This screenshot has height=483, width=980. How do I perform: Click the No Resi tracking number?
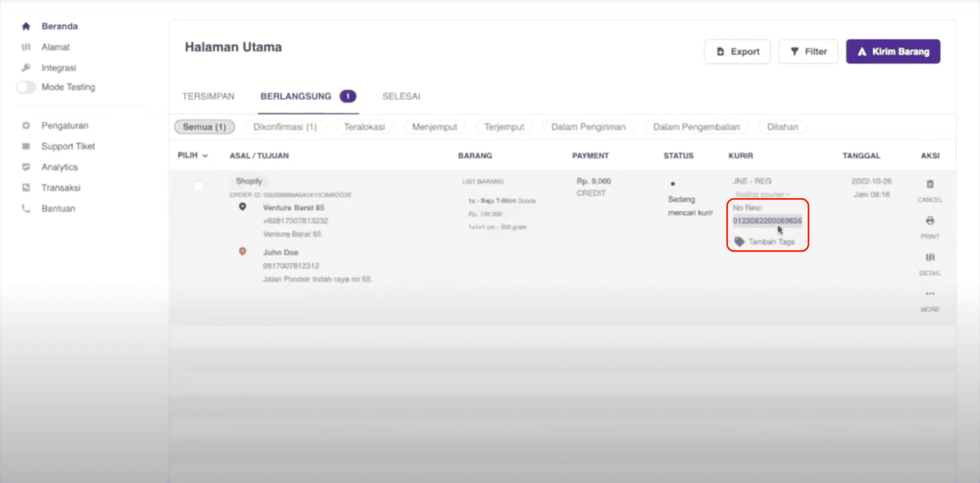pyautogui.click(x=767, y=220)
